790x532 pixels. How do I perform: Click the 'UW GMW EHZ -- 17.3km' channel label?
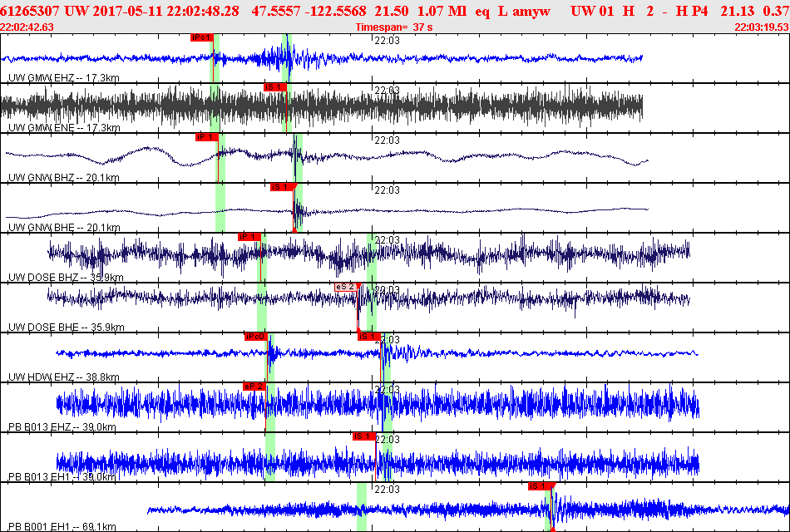coord(64,78)
